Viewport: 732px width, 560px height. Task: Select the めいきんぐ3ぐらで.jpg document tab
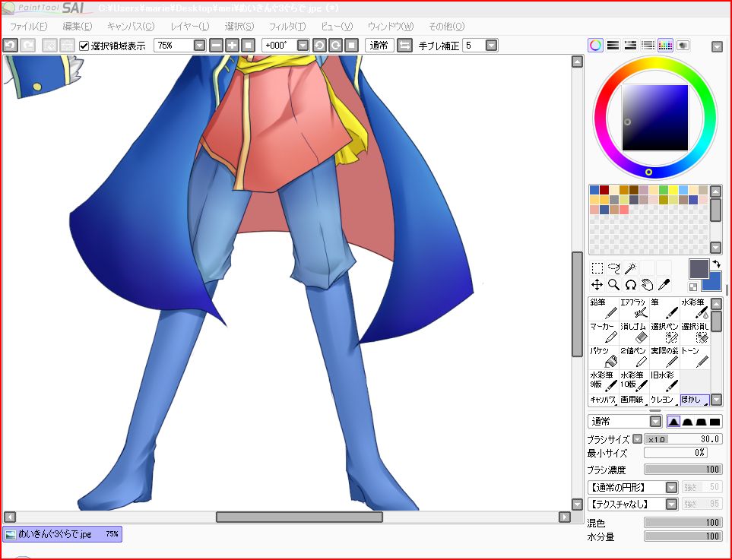tap(62, 534)
